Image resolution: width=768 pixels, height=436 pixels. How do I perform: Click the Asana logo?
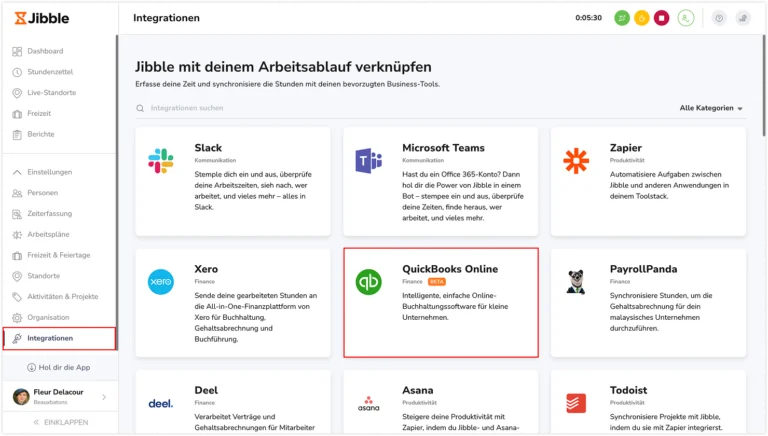[368, 403]
